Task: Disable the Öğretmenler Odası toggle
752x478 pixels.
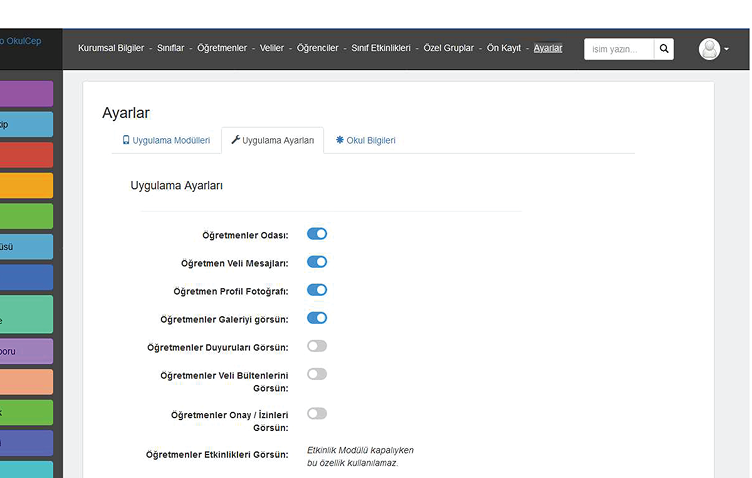Action: [x=317, y=233]
